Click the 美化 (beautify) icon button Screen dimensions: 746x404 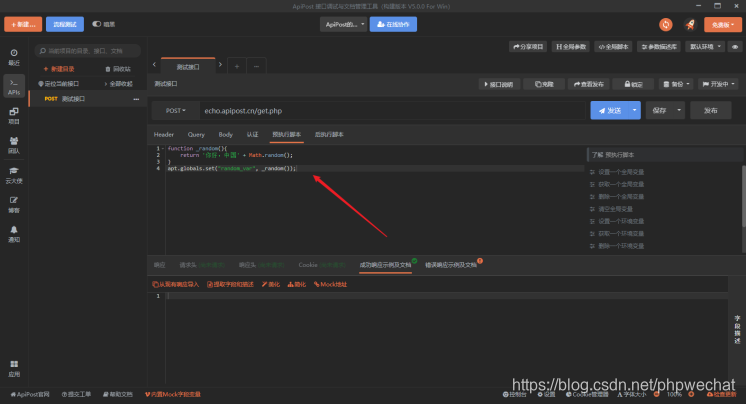(271, 285)
